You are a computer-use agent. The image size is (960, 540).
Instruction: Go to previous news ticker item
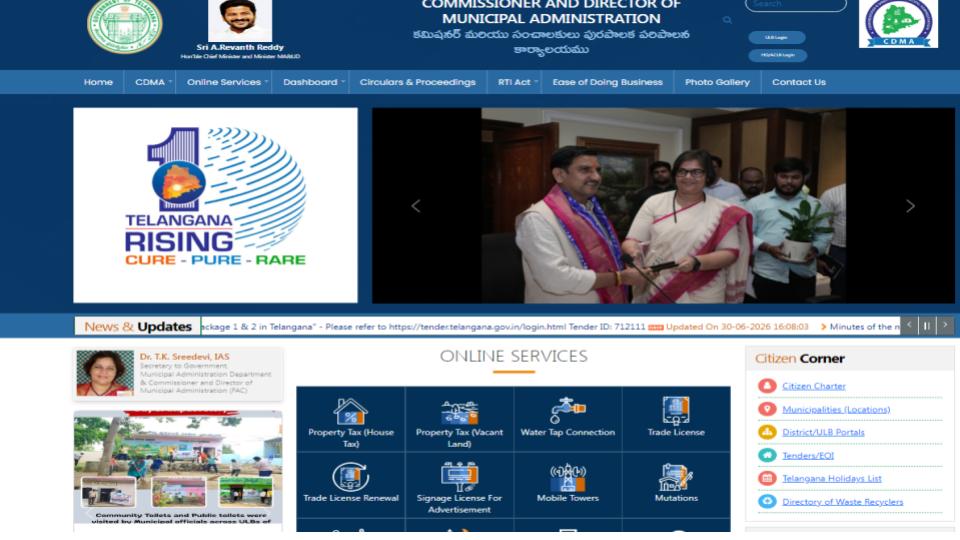(x=909, y=326)
